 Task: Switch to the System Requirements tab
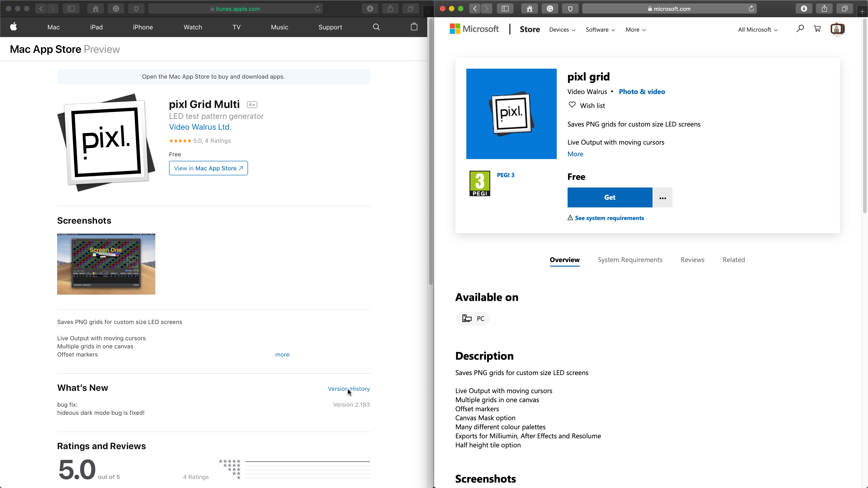click(x=630, y=260)
